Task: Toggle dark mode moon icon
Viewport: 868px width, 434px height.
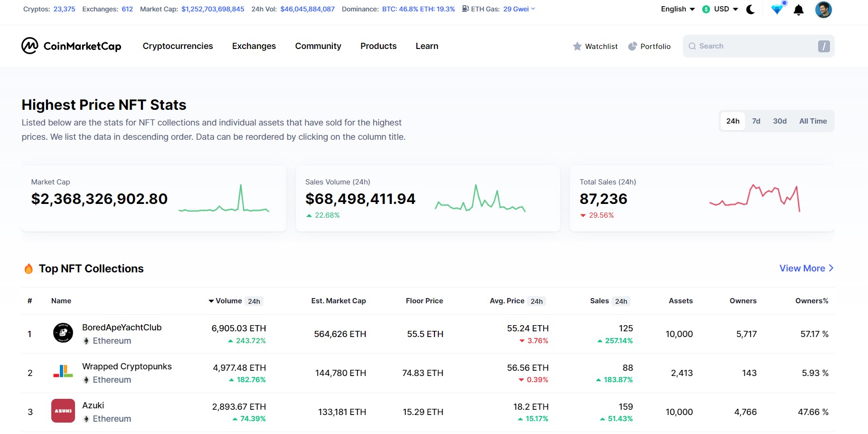Action: point(751,9)
